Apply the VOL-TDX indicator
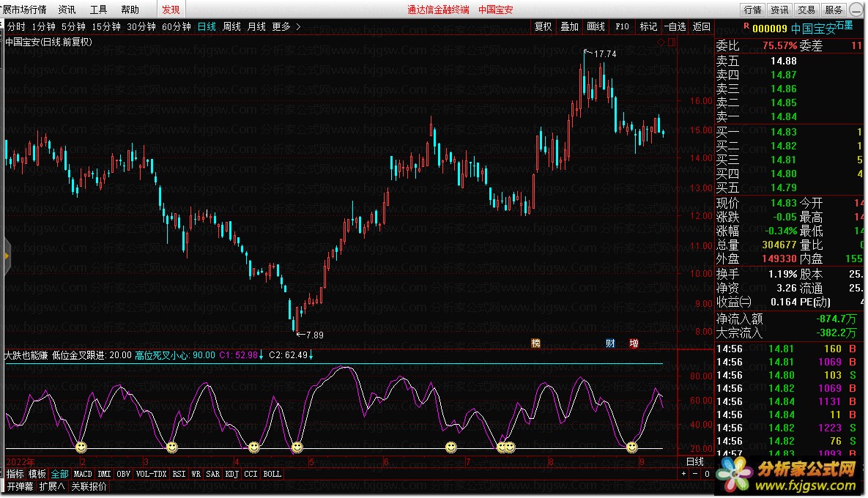Screen dimensions: 868x498 click(151, 474)
